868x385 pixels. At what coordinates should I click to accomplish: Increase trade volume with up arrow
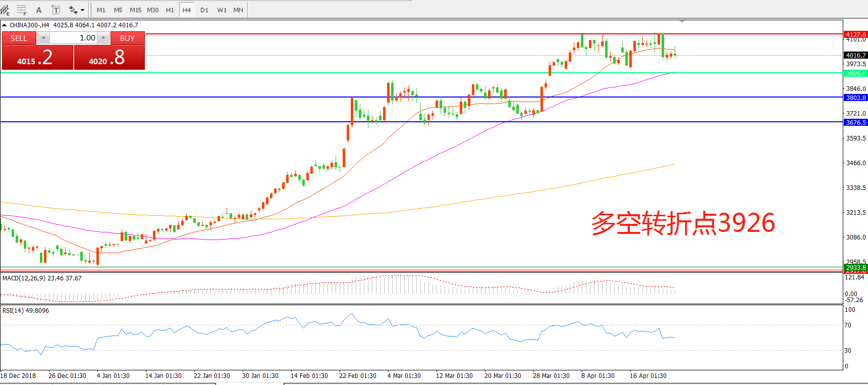point(103,38)
